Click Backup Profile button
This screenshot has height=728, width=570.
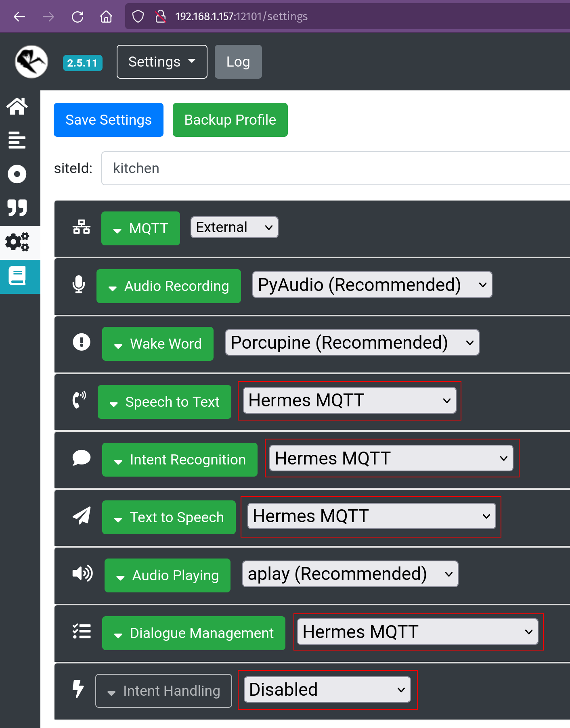(x=230, y=120)
